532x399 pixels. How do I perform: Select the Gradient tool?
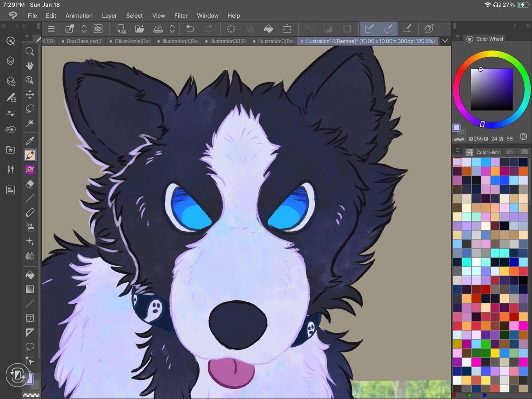(30, 289)
